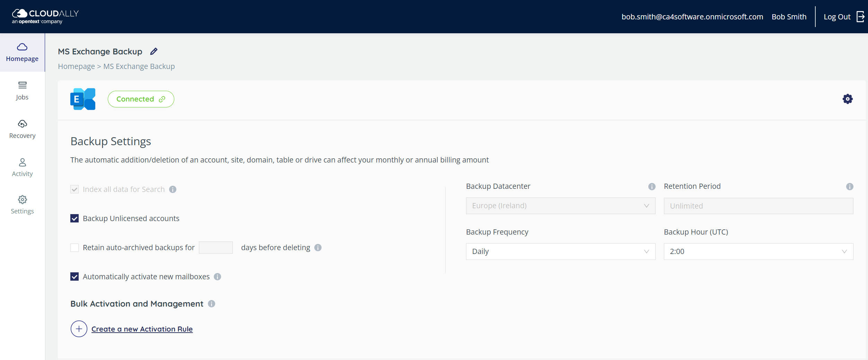Uncheck Automatically activate new mailboxes

(74, 276)
